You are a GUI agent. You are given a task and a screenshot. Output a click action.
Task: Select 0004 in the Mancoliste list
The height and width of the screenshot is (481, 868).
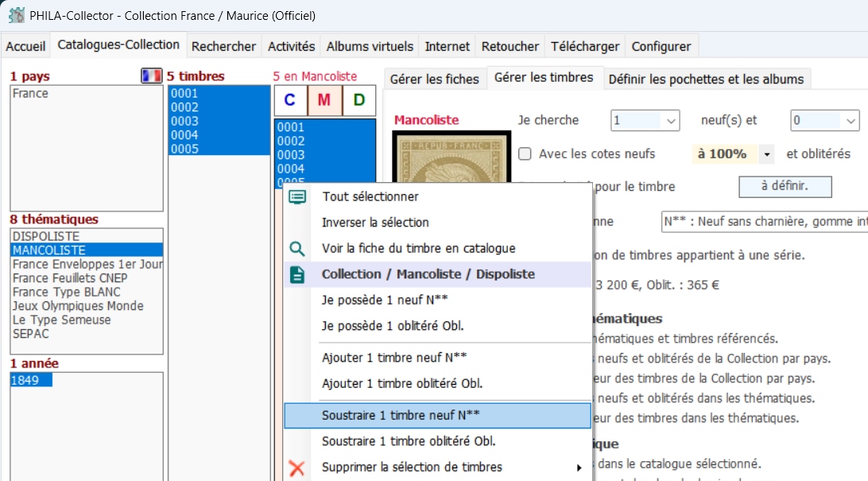point(325,169)
